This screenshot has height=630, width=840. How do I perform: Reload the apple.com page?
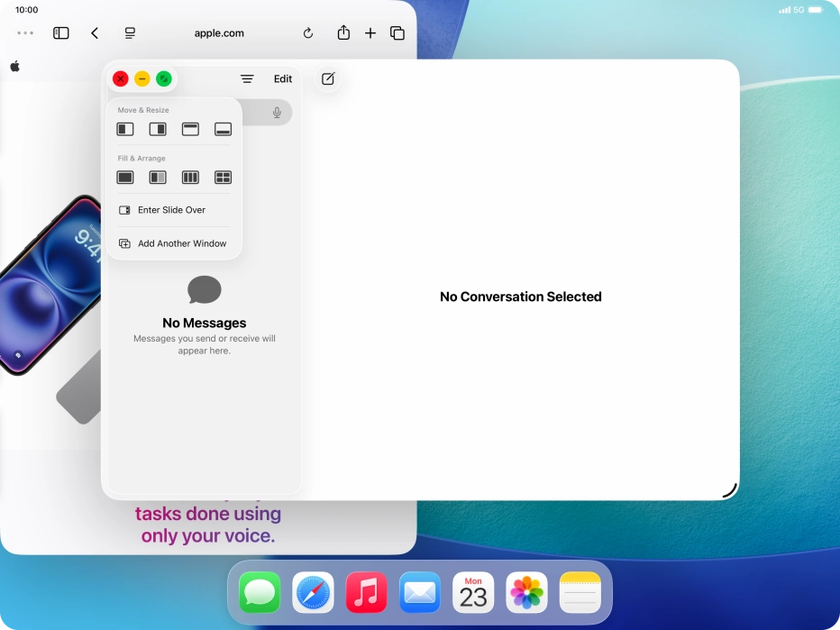coord(307,32)
